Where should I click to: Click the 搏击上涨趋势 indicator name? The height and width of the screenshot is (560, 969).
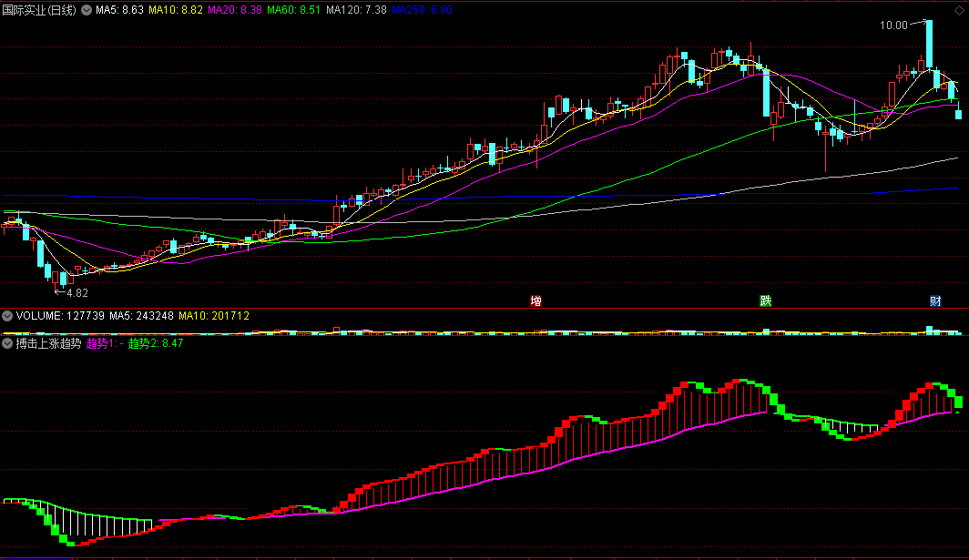point(49,343)
